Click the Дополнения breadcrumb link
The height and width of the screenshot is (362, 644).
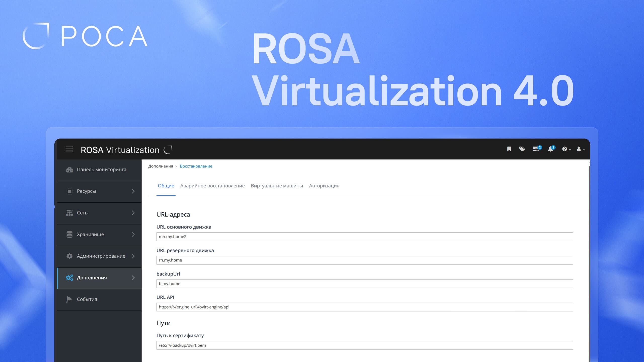[x=160, y=166]
